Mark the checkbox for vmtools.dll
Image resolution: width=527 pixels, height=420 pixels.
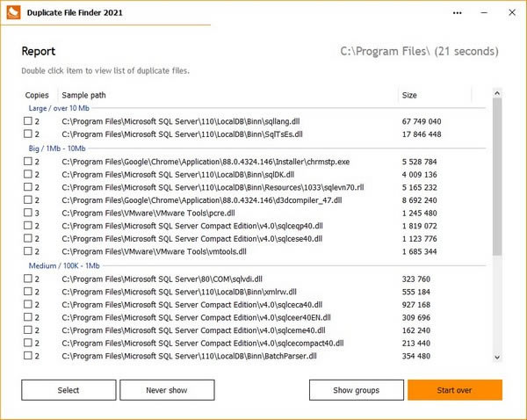point(28,250)
